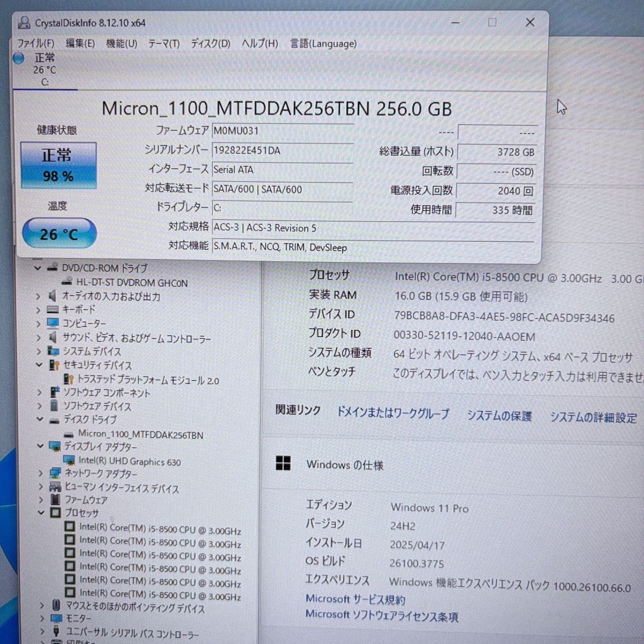Open the Microsoft ソフトウェアライセンス条項 link
644x644 pixels.
(382, 615)
